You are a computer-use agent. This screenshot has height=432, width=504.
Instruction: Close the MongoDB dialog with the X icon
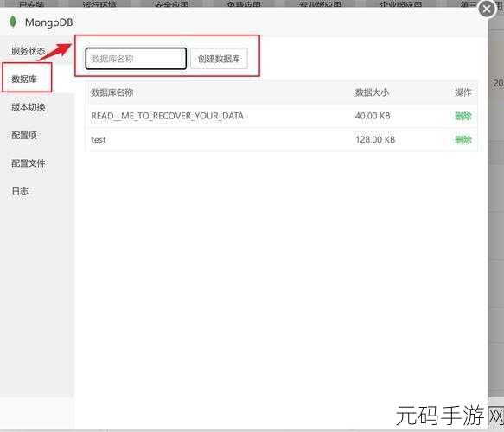point(487,9)
